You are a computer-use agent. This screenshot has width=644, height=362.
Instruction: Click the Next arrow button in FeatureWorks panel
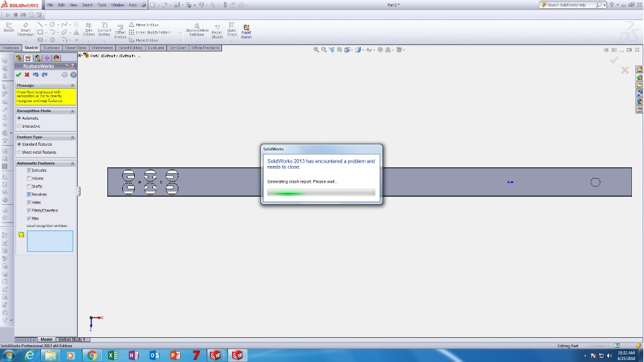(x=73, y=75)
